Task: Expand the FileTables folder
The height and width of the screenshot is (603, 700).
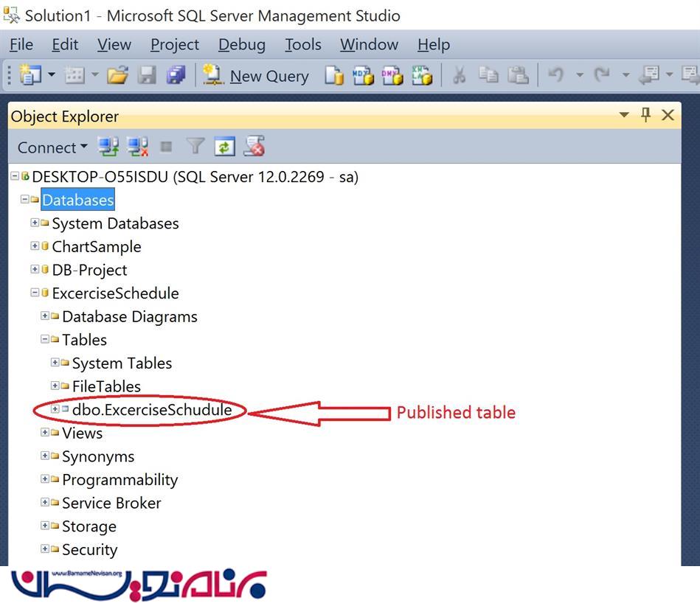Action: (x=55, y=386)
